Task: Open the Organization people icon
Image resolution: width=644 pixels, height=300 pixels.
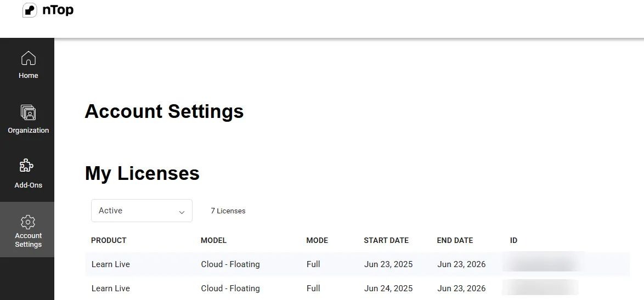Action: point(29,112)
